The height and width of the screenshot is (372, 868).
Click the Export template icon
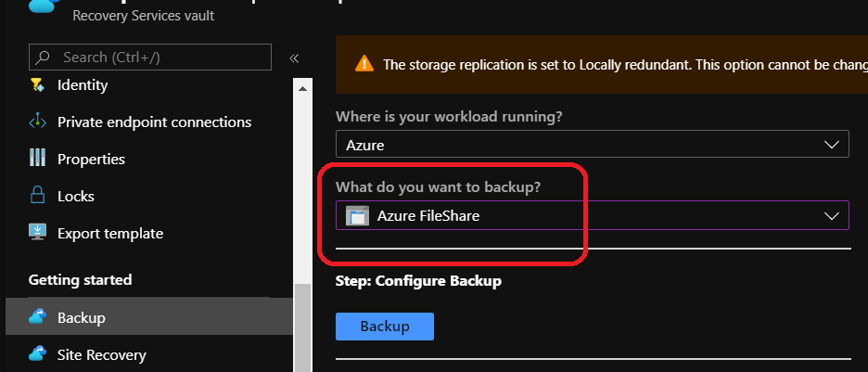(37, 234)
